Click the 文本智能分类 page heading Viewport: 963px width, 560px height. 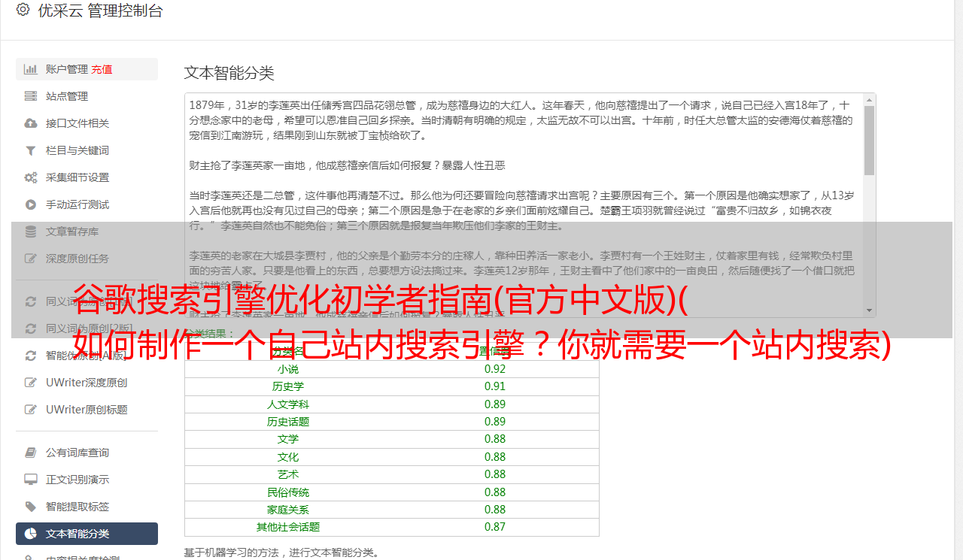229,73
